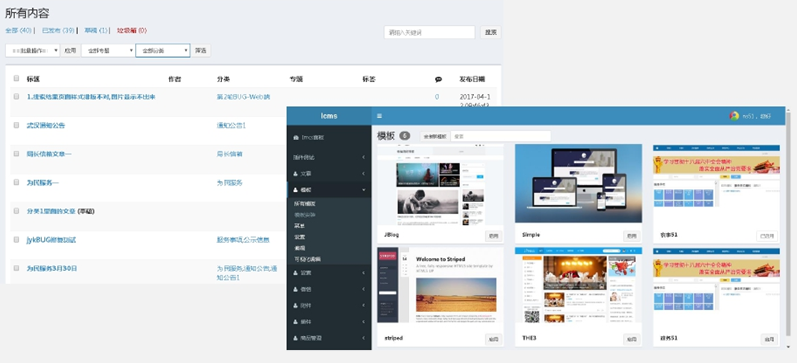Viewport: 797px width, 363px height.
Task: Enable the striped template
Action: (494, 339)
